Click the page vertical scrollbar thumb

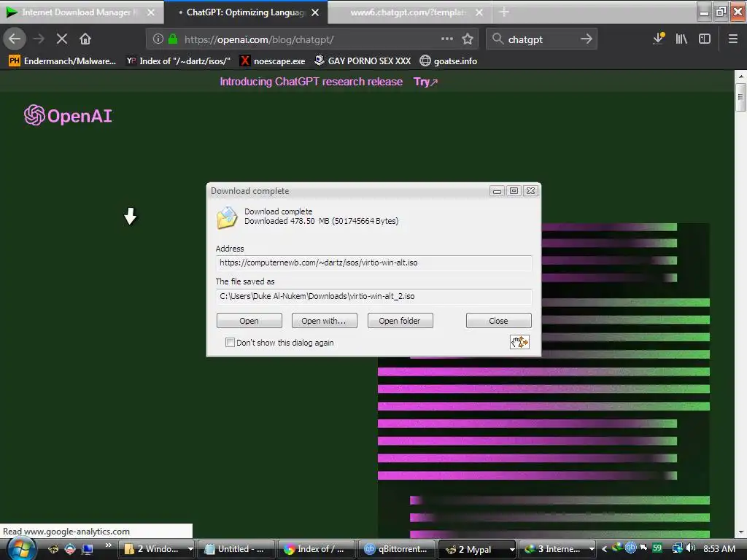(741, 97)
